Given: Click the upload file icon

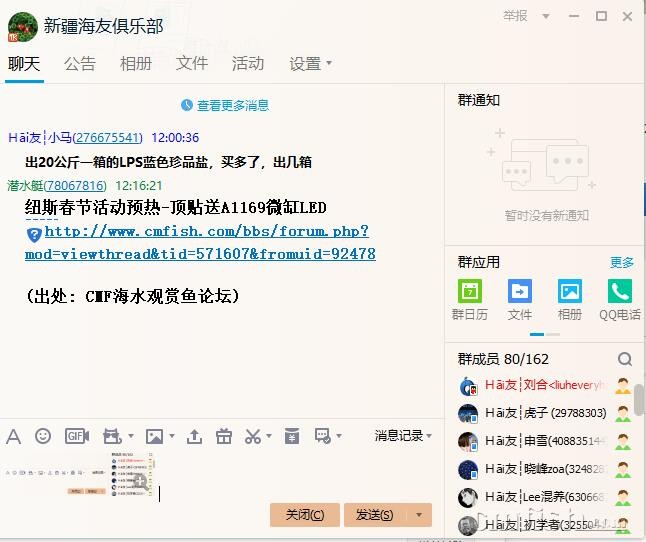Looking at the screenshot, I should click(x=194, y=436).
